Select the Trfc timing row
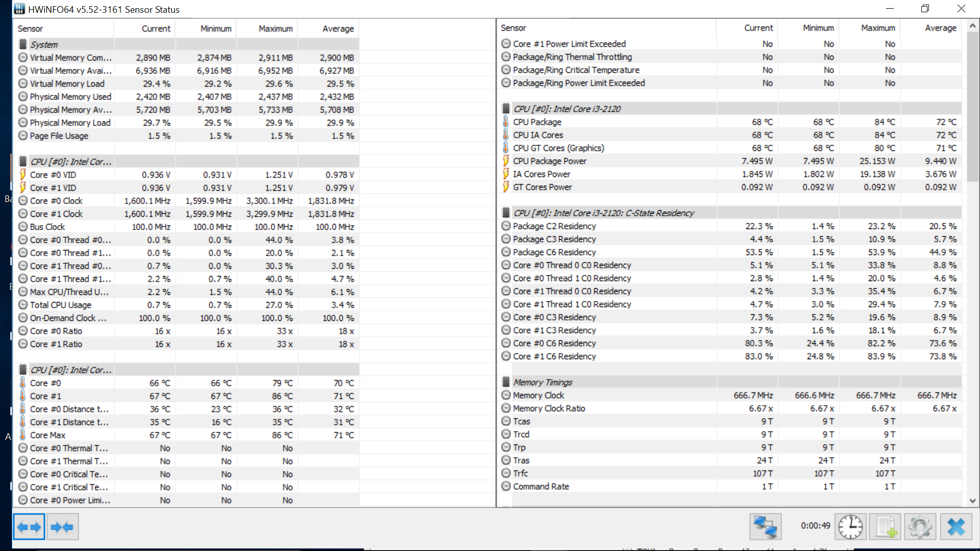 click(x=730, y=473)
